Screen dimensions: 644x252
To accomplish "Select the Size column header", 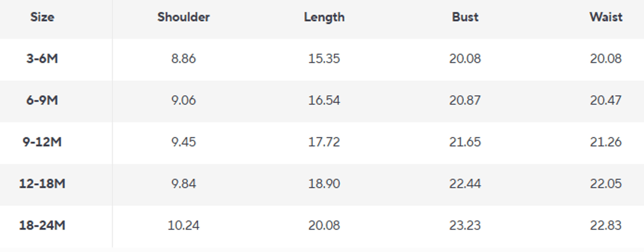I will 42,17.
